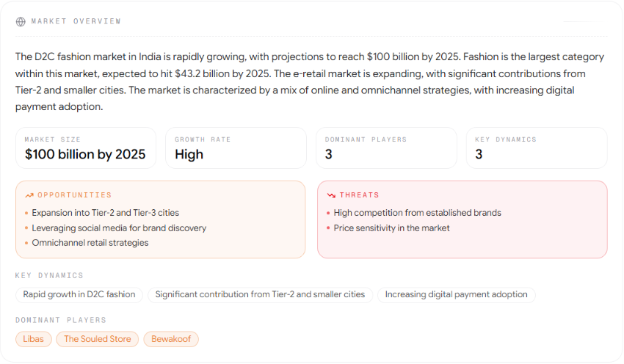Image resolution: width=624 pixels, height=364 pixels.
Task: Open the Market Size card
Action: (x=86, y=148)
